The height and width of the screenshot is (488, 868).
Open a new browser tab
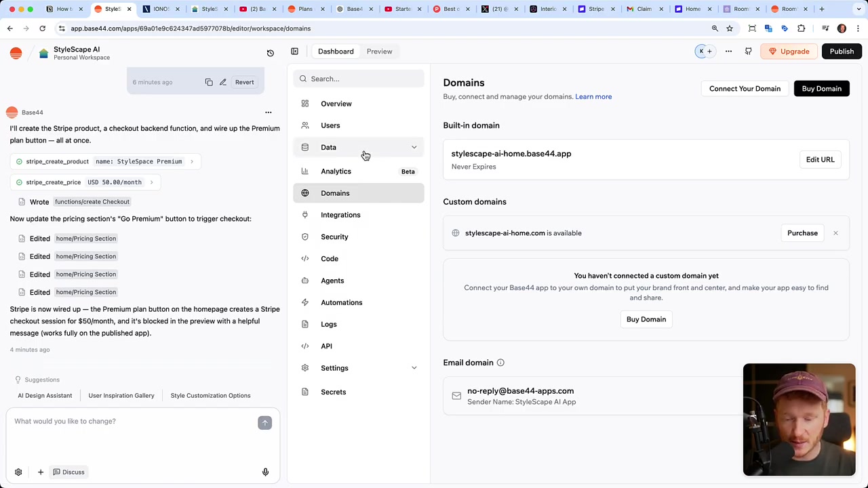(x=821, y=9)
